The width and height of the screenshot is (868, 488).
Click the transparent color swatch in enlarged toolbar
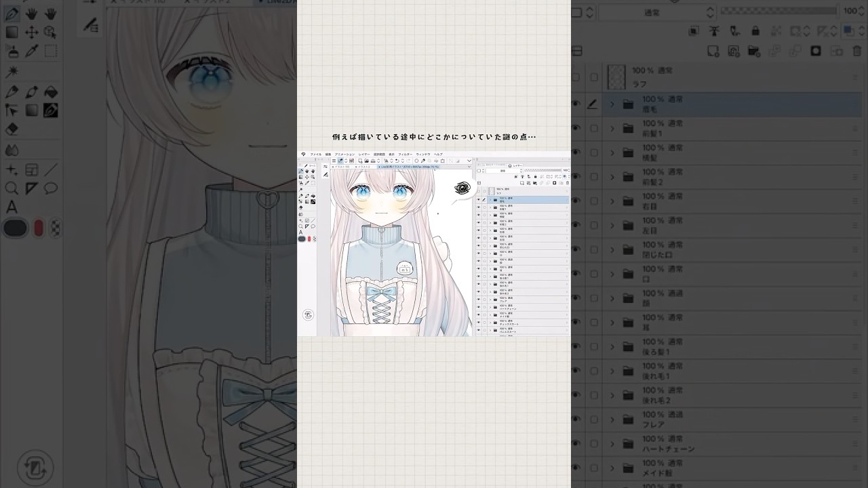coord(55,228)
